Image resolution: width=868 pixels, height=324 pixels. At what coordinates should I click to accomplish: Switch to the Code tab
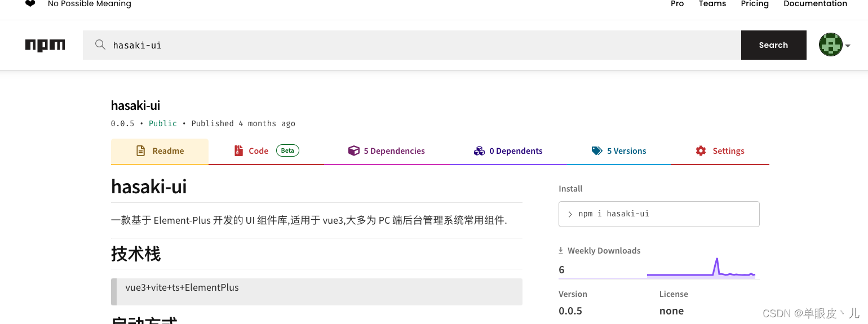266,151
